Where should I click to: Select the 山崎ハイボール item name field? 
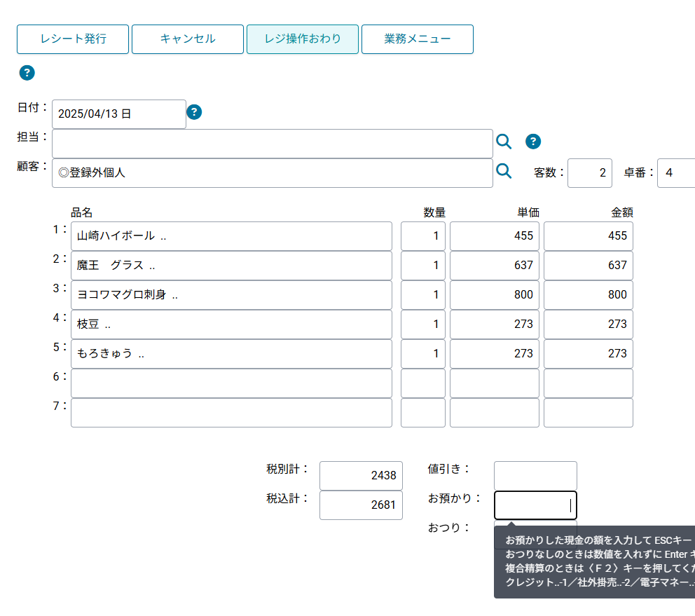[231, 236]
